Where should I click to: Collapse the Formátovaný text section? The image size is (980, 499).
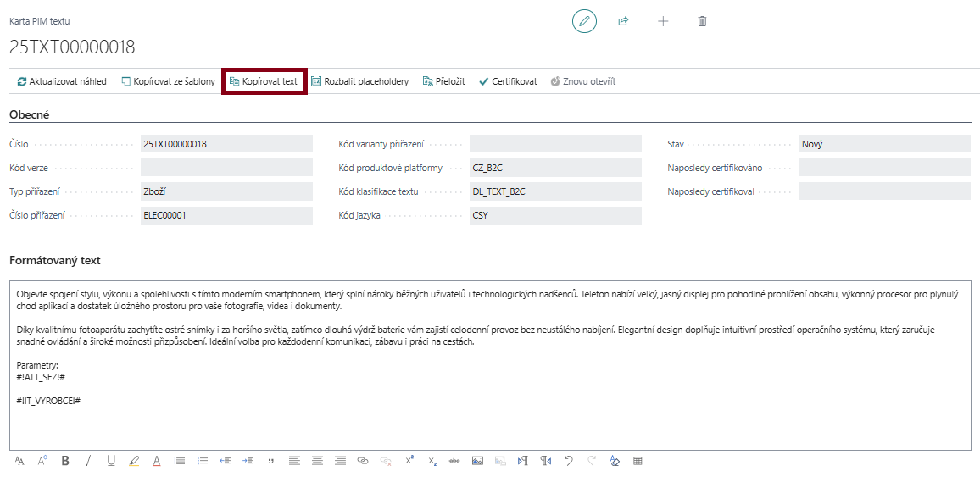pyautogui.click(x=54, y=260)
